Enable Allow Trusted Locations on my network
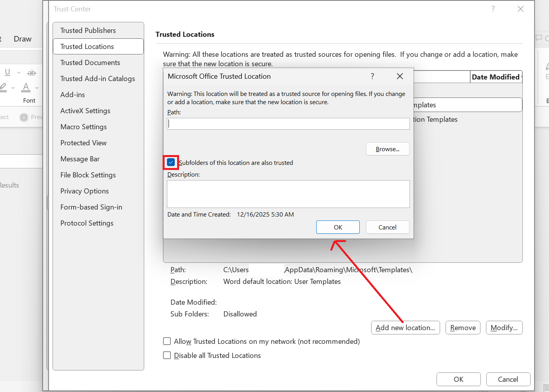The image size is (549, 392). [x=167, y=341]
